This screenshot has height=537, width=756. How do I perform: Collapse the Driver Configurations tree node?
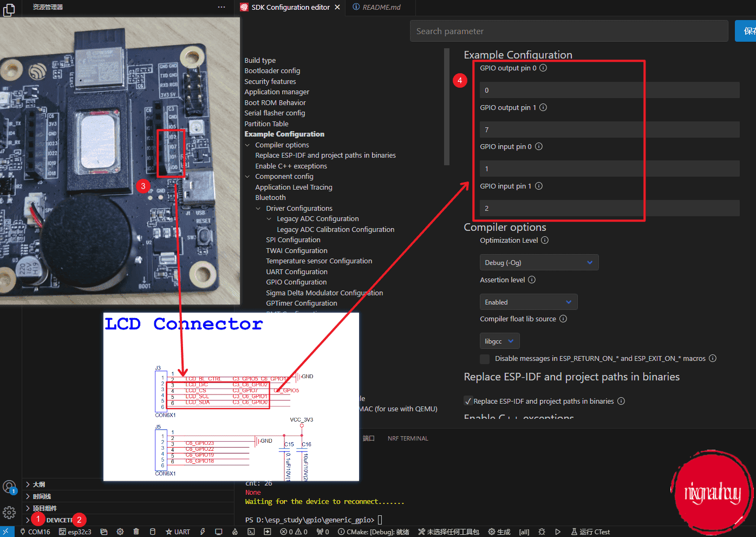pyautogui.click(x=258, y=209)
